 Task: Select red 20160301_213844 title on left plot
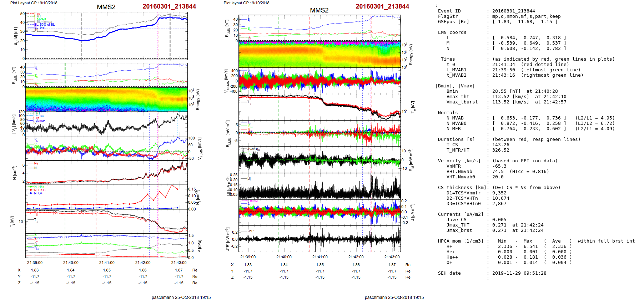click(169, 6)
